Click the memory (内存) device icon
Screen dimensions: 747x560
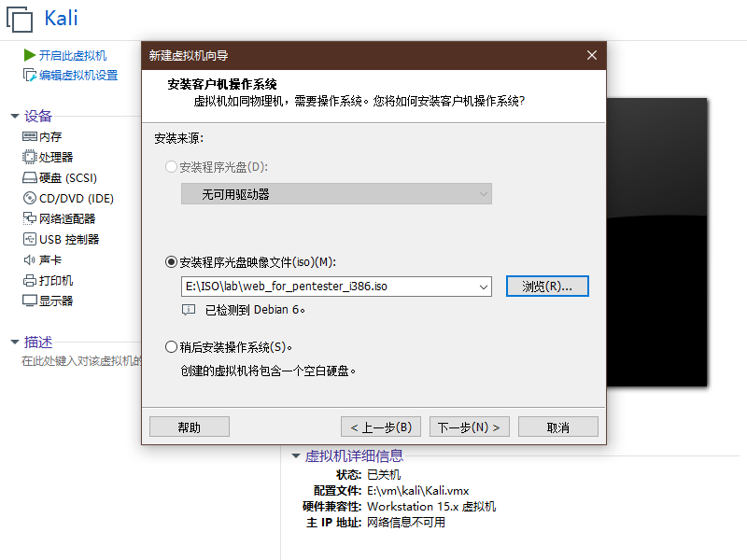pos(30,137)
